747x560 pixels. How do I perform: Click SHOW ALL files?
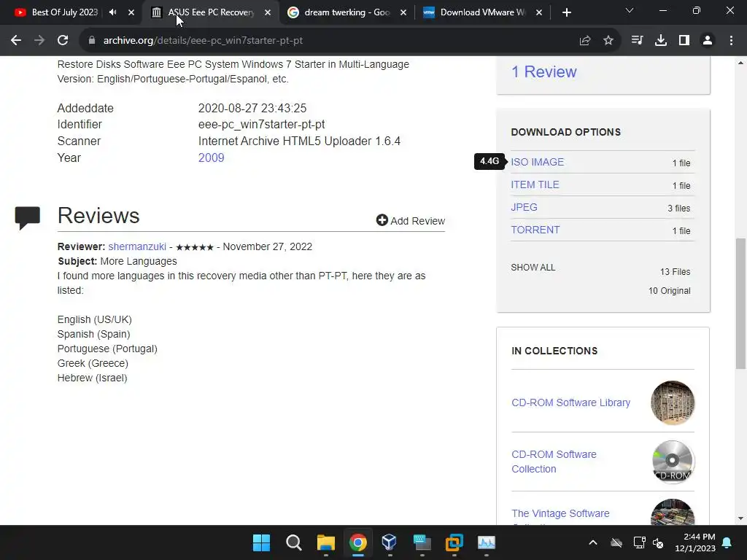click(x=533, y=268)
